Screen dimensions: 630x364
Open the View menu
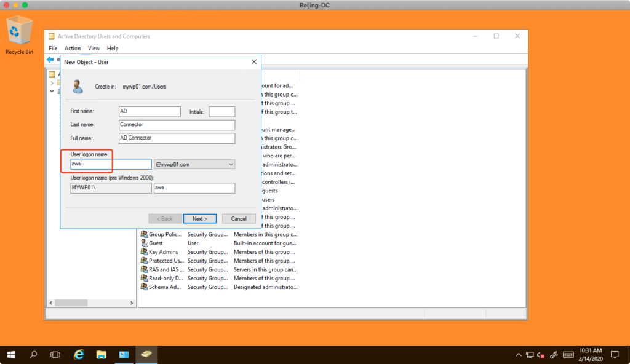click(94, 48)
